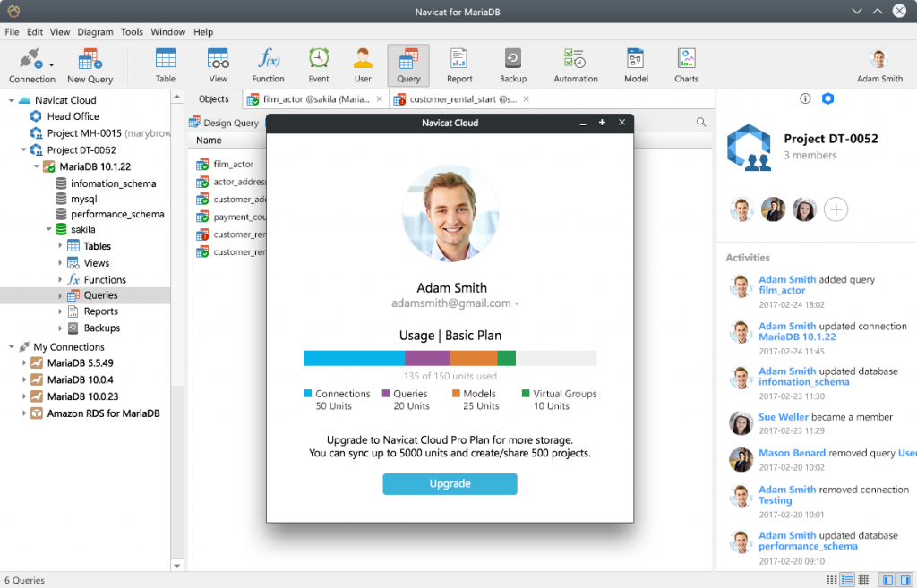Viewport: 917px width, 588px height.
Task: Click the Backup toolbar icon
Action: [513, 64]
